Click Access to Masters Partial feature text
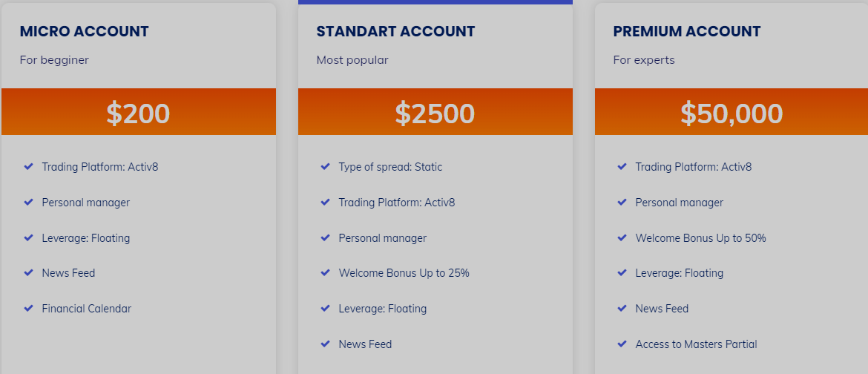 point(696,344)
